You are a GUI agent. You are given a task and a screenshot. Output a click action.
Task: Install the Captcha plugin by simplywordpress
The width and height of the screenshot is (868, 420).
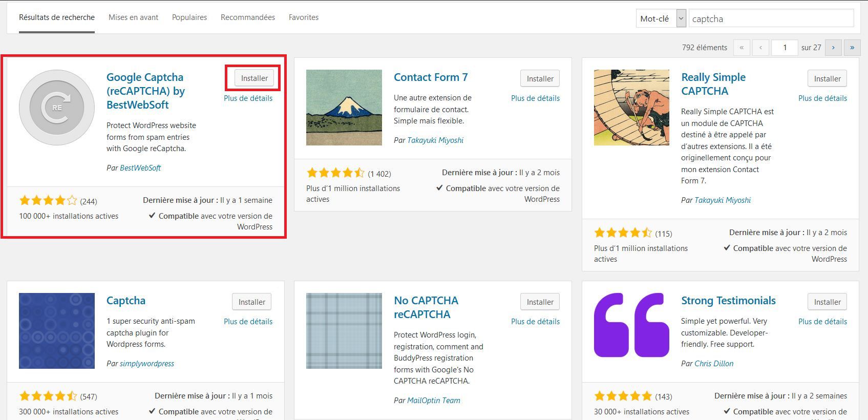tap(252, 302)
